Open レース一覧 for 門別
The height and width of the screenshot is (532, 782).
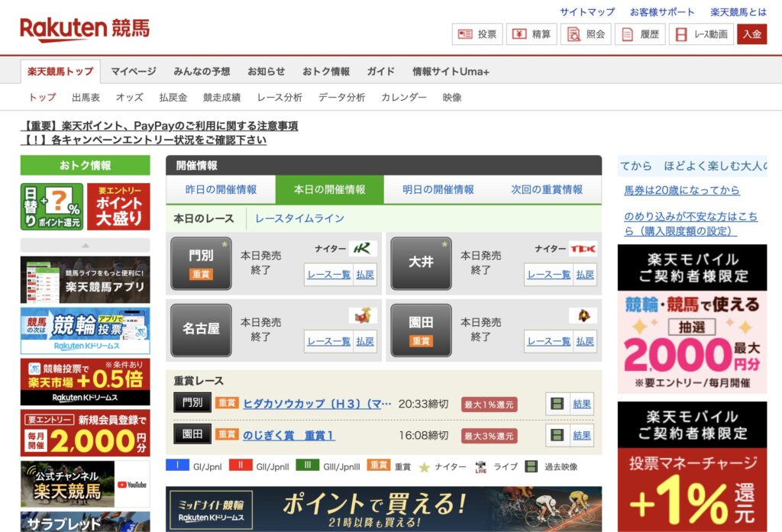328,275
